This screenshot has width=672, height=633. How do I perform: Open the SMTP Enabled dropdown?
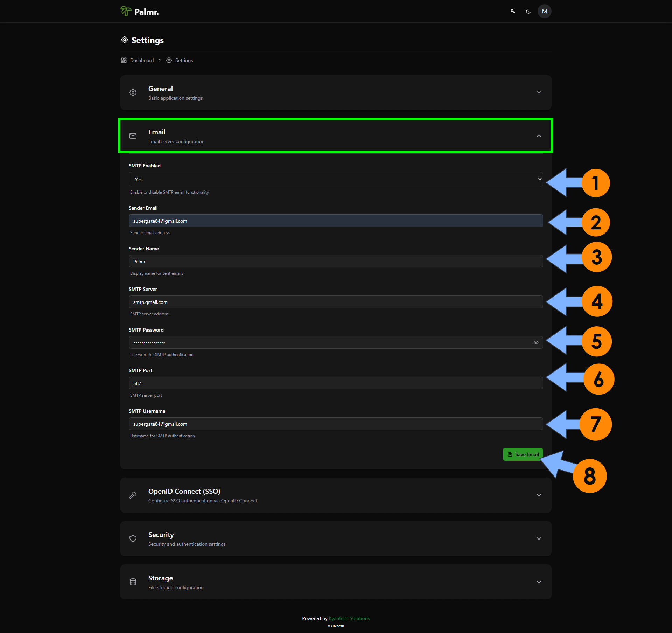coord(336,179)
